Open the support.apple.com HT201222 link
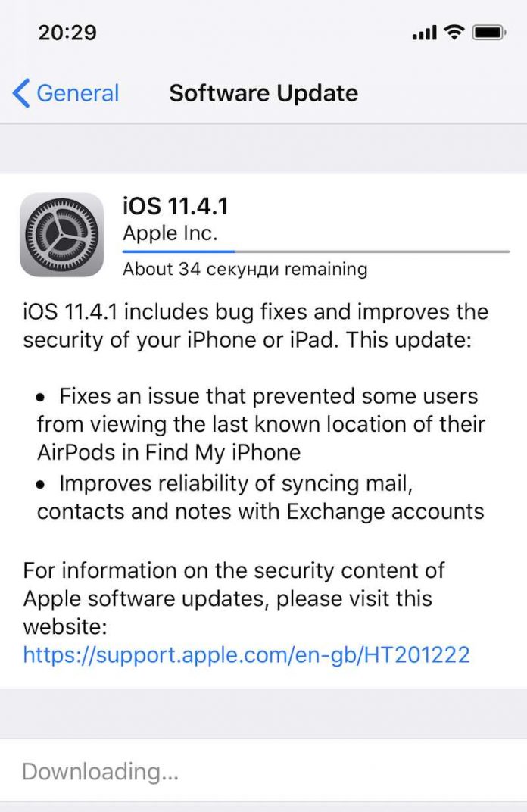This screenshot has height=812, width=527. 246,654
